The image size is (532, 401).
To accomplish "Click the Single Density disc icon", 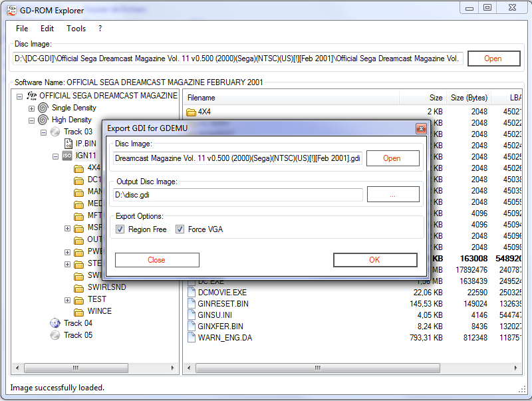I will (x=43, y=108).
